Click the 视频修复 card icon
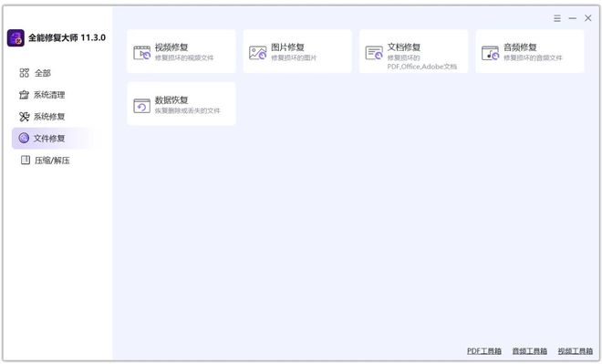 [x=142, y=53]
